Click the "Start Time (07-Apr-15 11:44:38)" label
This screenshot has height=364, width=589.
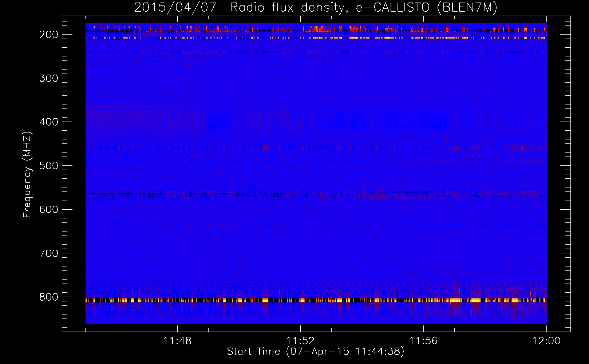pyautogui.click(x=316, y=352)
